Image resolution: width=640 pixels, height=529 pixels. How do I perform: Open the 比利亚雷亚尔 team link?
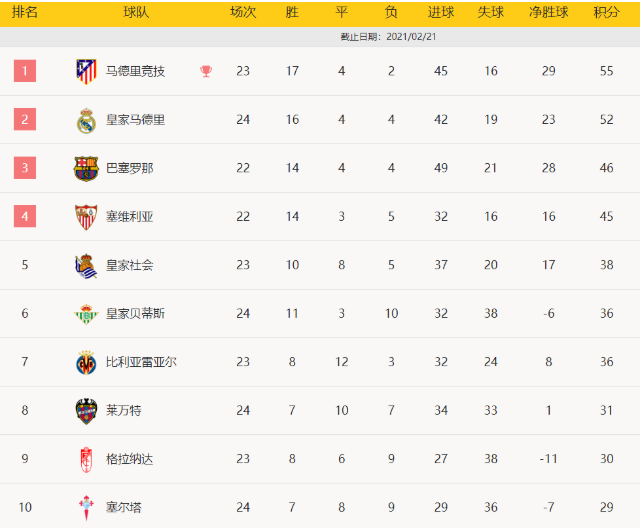141,362
